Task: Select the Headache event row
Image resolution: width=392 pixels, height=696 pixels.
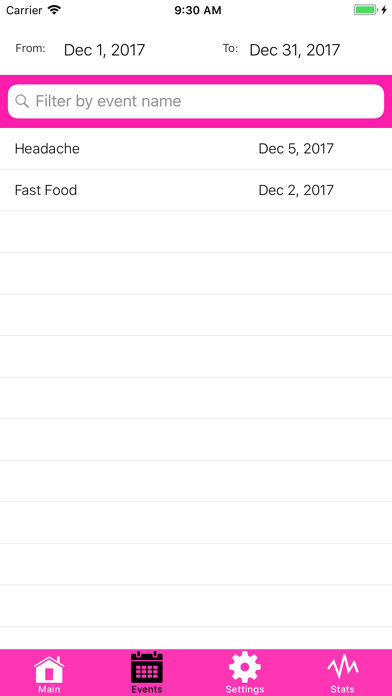Action: point(196,149)
